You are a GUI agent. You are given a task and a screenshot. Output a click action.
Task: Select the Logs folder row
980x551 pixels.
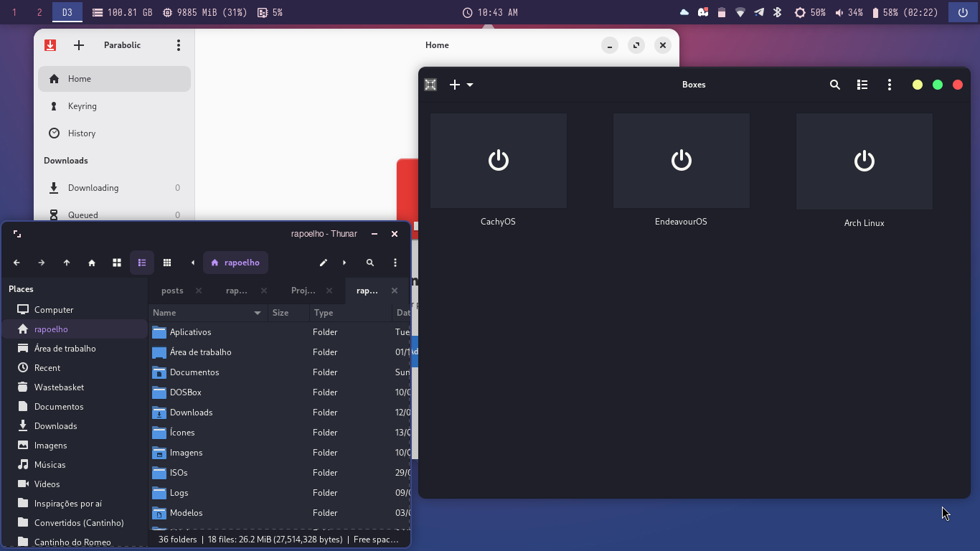click(280, 493)
